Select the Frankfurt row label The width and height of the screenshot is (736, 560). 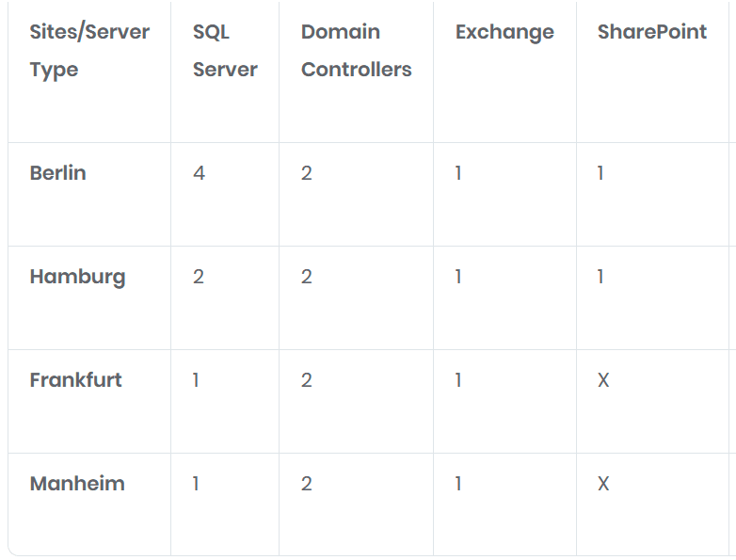point(76,380)
